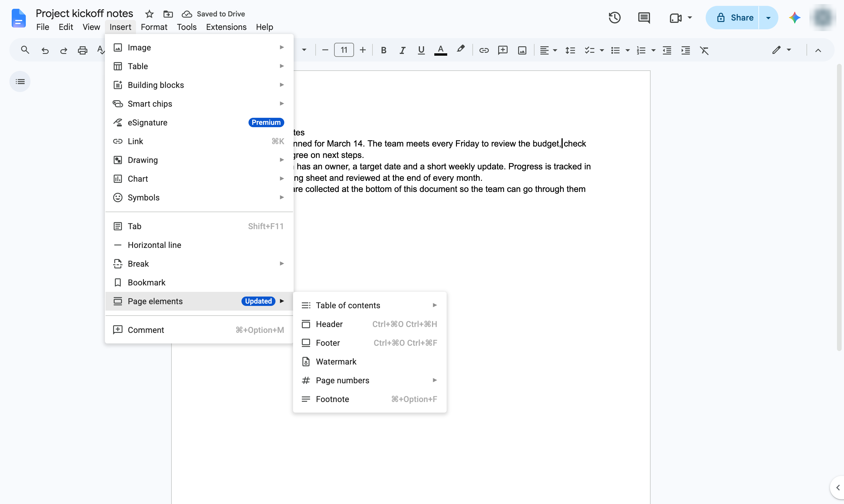Open Table of contents submenu
844x504 pixels.
tap(370, 305)
